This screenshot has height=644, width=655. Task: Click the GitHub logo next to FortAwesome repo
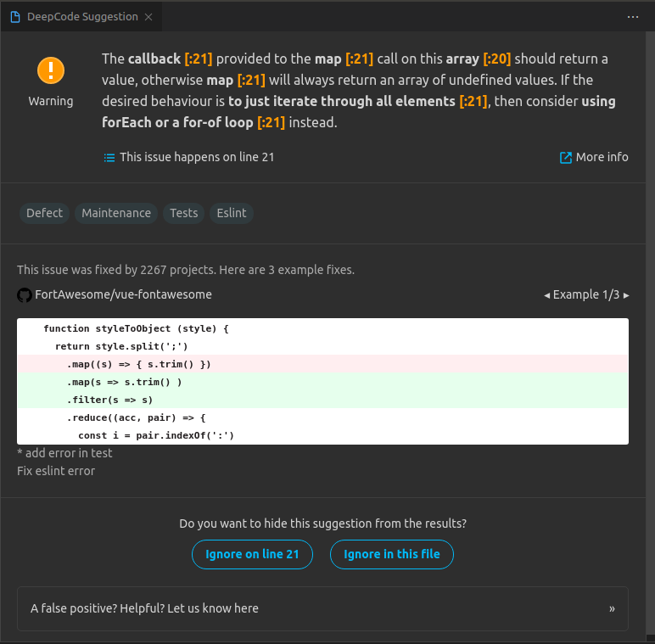25,295
